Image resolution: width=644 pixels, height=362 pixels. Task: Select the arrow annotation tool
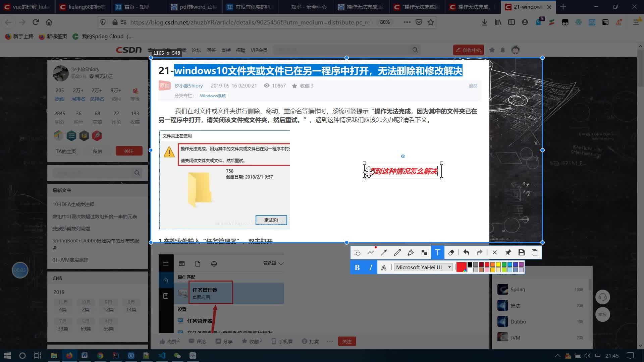pos(384,252)
